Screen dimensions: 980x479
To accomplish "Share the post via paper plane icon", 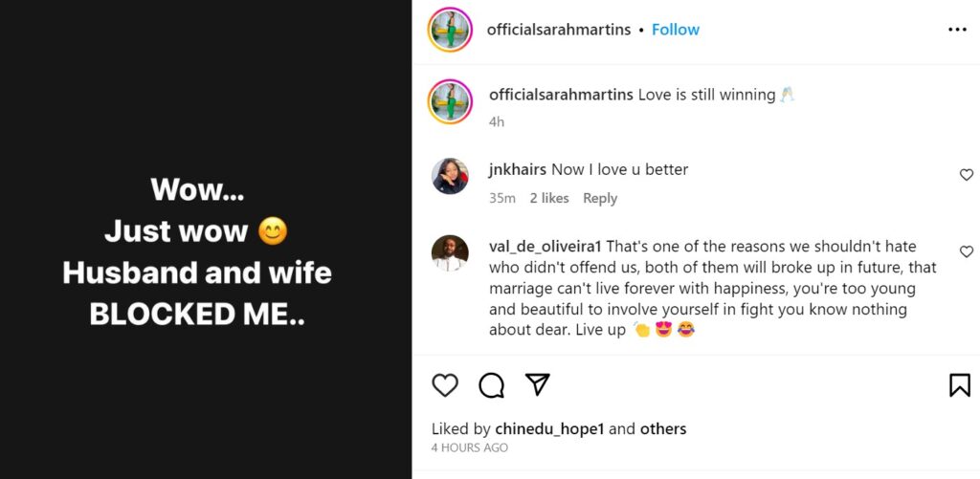I will (x=538, y=384).
